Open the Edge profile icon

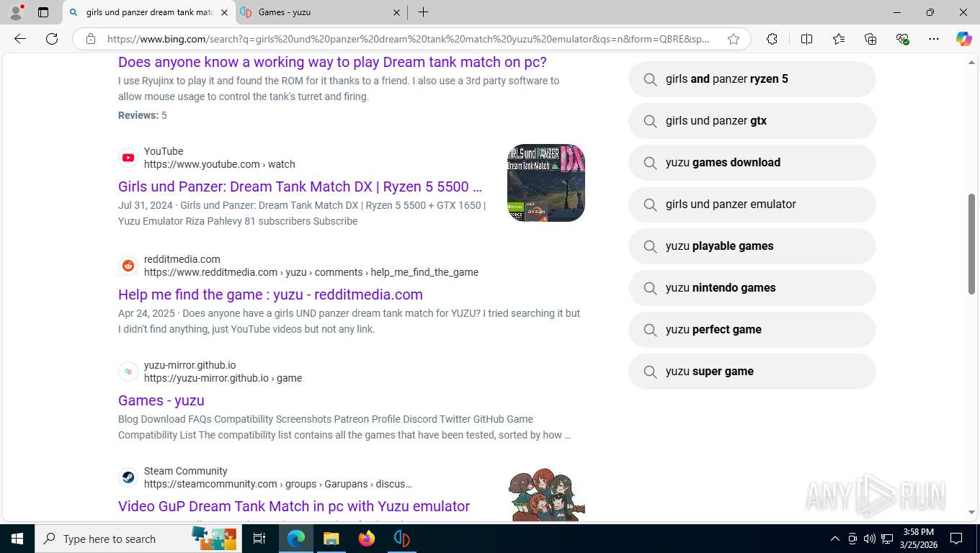[x=15, y=12]
